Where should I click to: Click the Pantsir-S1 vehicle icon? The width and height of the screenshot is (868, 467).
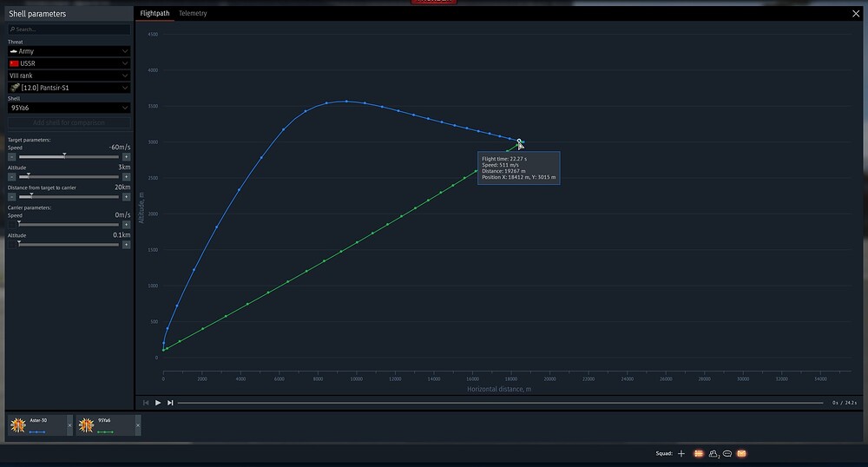point(15,88)
